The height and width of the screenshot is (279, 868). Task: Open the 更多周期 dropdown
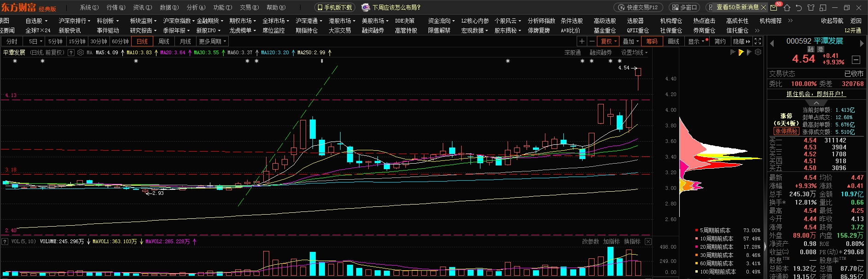pyautogui.click(x=212, y=41)
